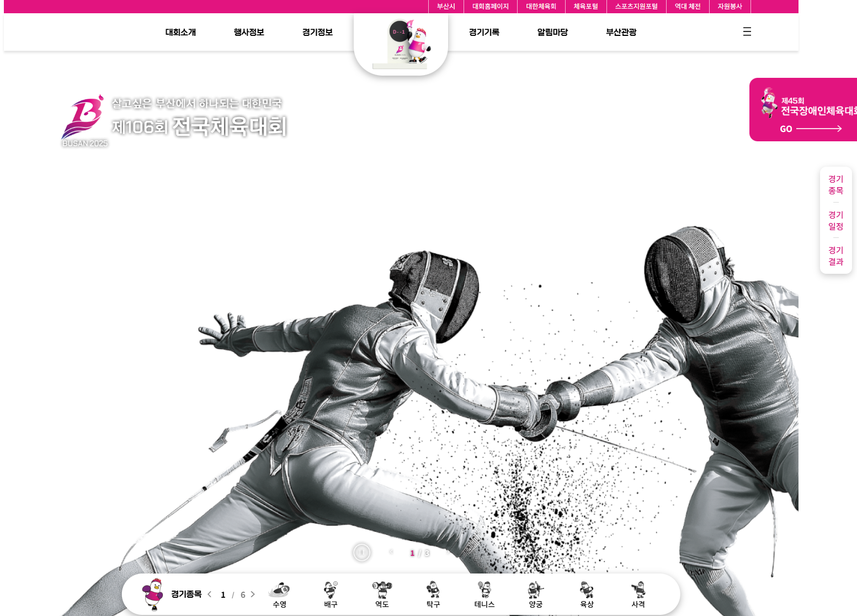This screenshot has height=616, width=857.
Task: Select the 양궁 archery sport icon
Action: pyautogui.click(x=535, y=594)
